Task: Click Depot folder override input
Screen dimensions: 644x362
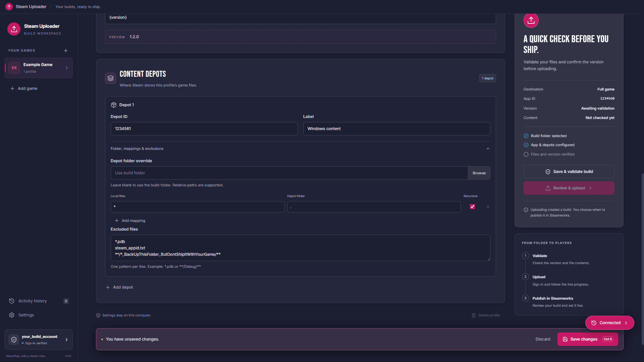Action: (289, 173)
